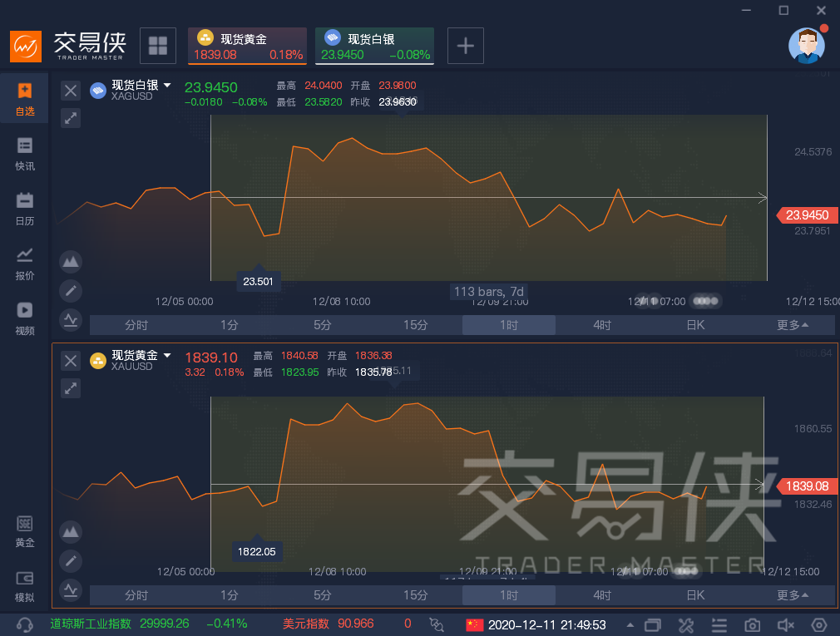Expand the 现货黄金 chart to fullscreen
The width and height of the screenshot is (840, 636).
click(70, 388)
